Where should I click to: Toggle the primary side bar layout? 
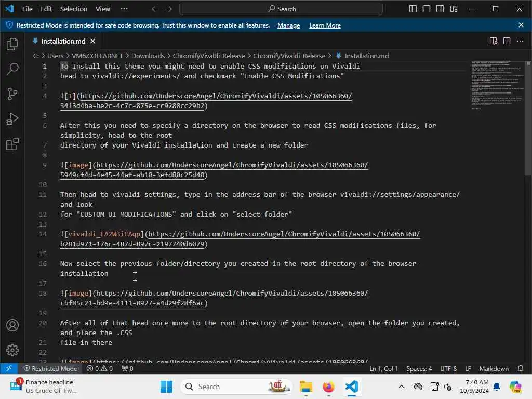[413, 9]
